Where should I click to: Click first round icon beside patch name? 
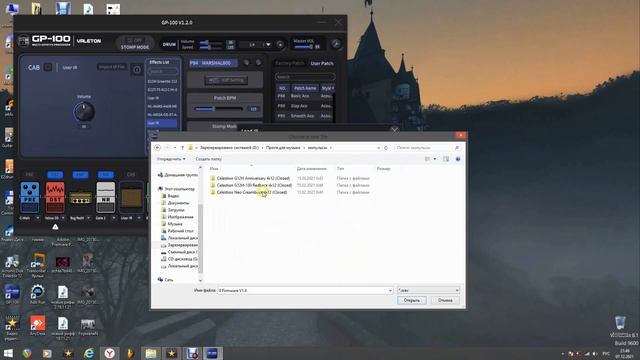(x=246, y=63)
